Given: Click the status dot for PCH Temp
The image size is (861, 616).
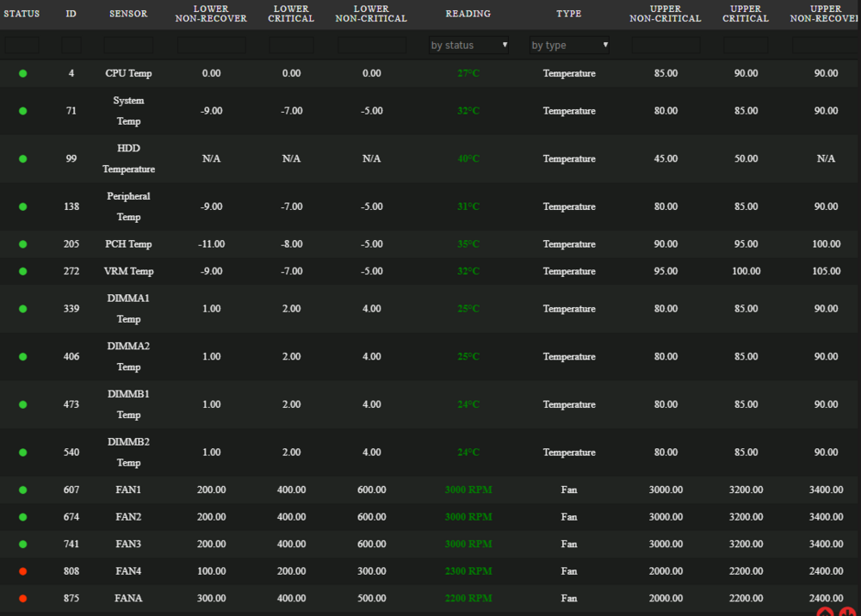Looking at the screenshot, I should (x=22, y=244).
